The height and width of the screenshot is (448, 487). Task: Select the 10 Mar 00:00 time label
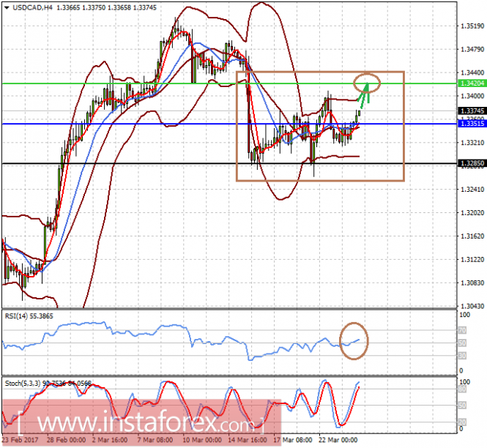click(x=202, y=440)
